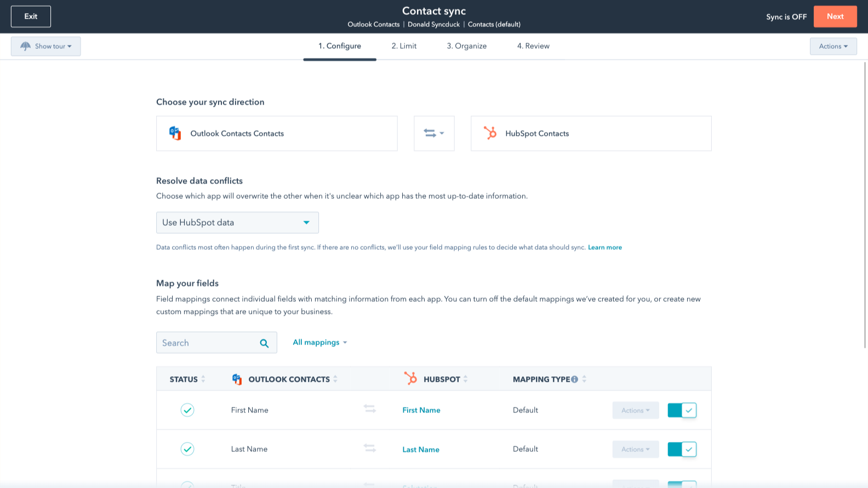Open the top-right Actions dropdown
868x488 pixels.
[x=833, y=47]
